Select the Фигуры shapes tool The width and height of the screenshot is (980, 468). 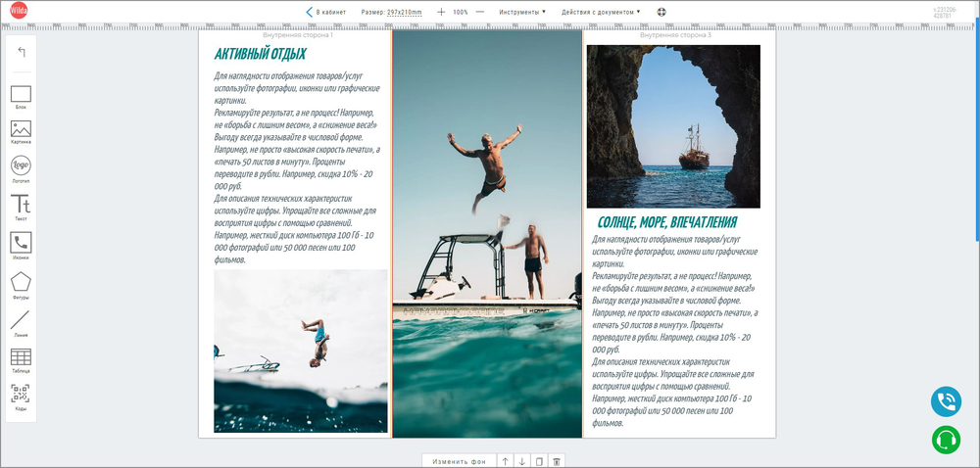click(x=21, y=282)
